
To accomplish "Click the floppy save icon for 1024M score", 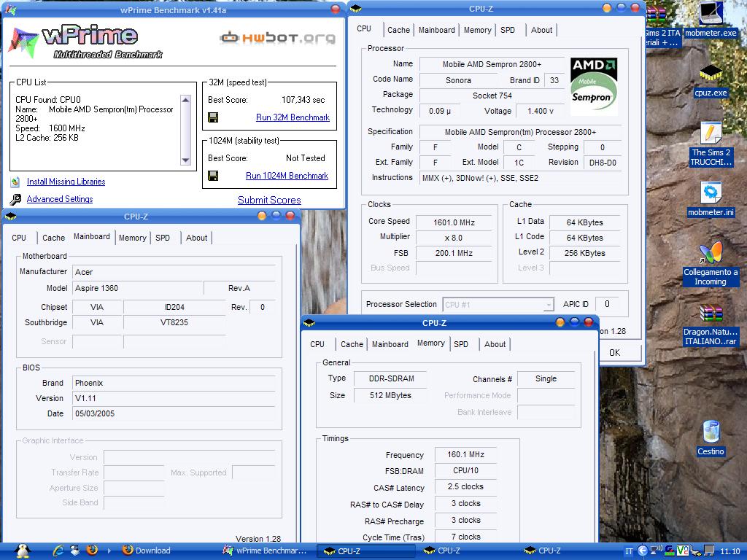I will 213,176.
